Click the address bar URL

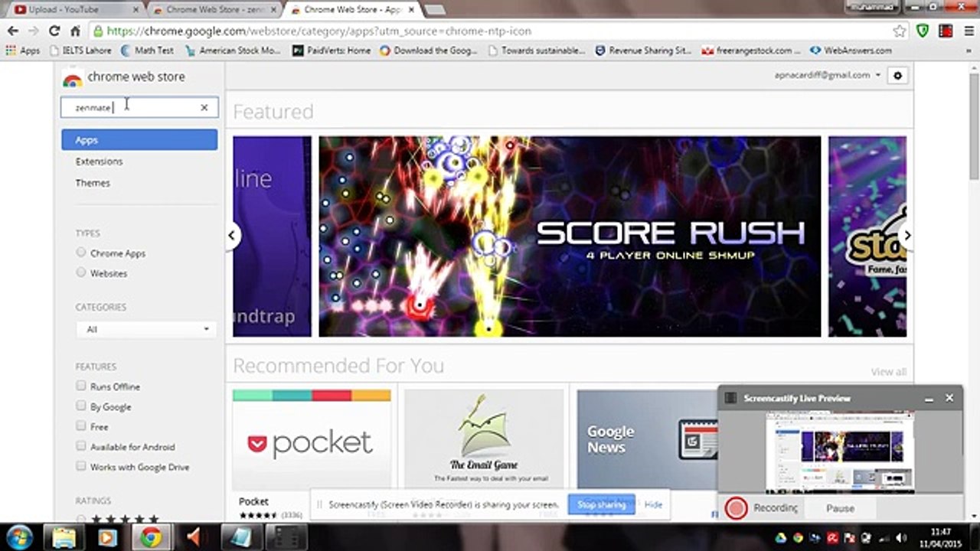click(x=319, y=31)
